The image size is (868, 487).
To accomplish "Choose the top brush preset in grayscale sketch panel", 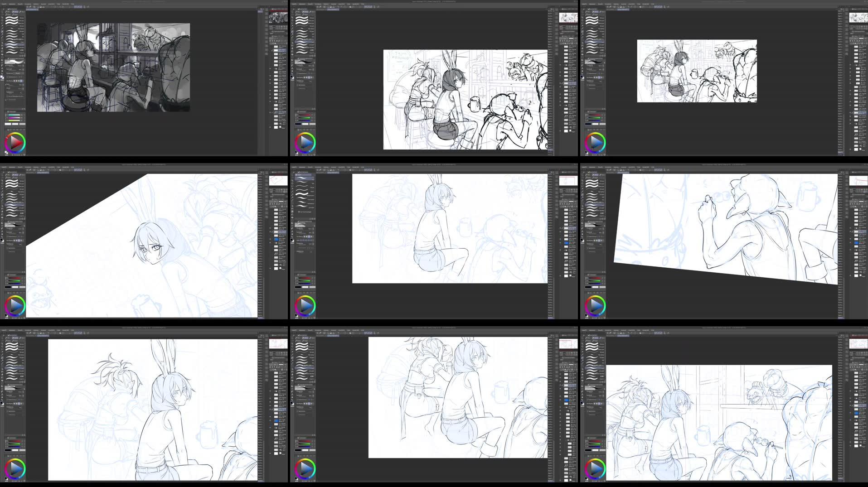I will (x=15, y=18).
